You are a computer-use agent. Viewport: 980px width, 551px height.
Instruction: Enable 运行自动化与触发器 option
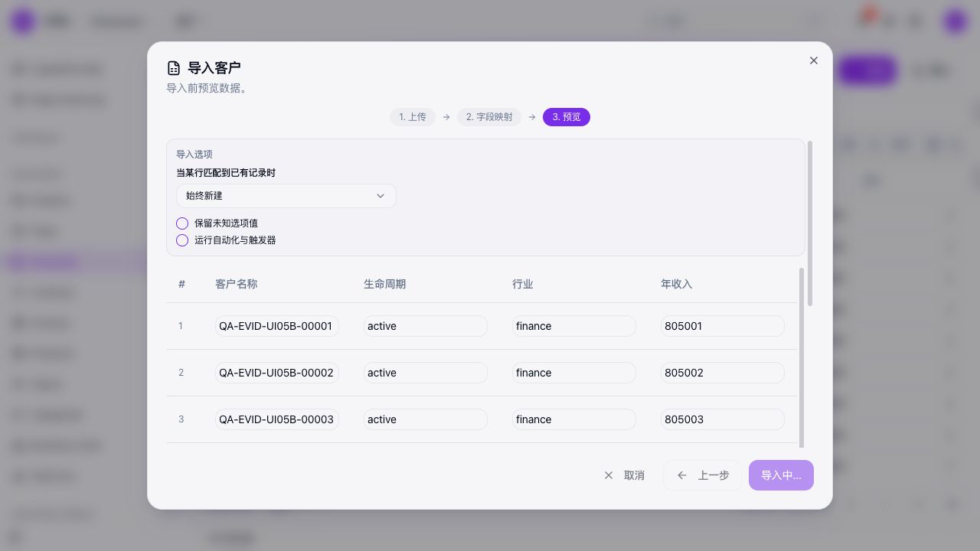click(182, 240)
